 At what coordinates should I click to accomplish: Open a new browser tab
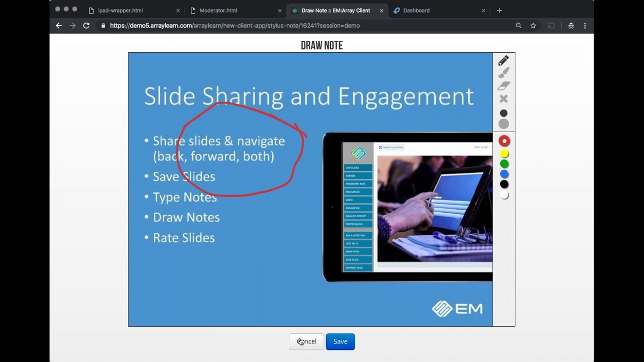click(x=500, y=11)
